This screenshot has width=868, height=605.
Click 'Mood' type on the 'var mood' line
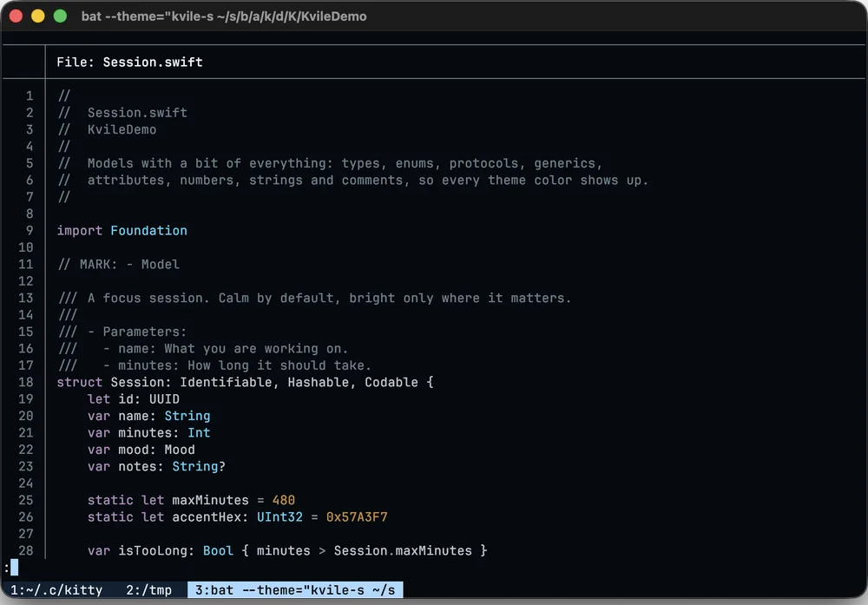click(x=180, y=450)
